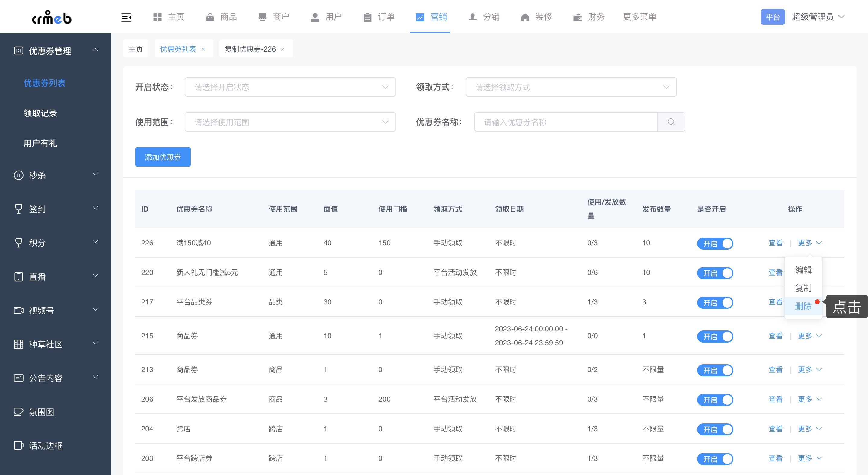The width and height of the screenshot is (868, 475).
Task: Click the 氛围图 monitor icon in sidebar
Action: (18, 412)
